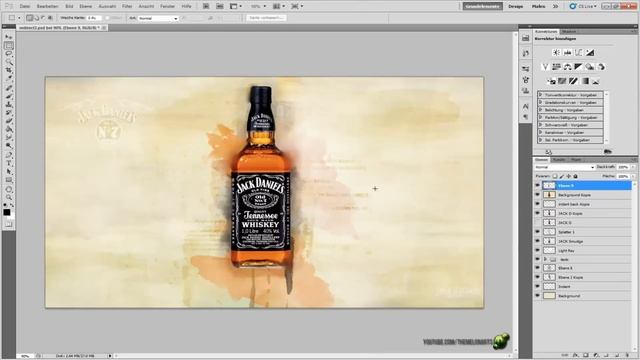The height and width of the screenshot is (360, 640).
Task: Select the Zoom tool
Action: click(9, 197)
